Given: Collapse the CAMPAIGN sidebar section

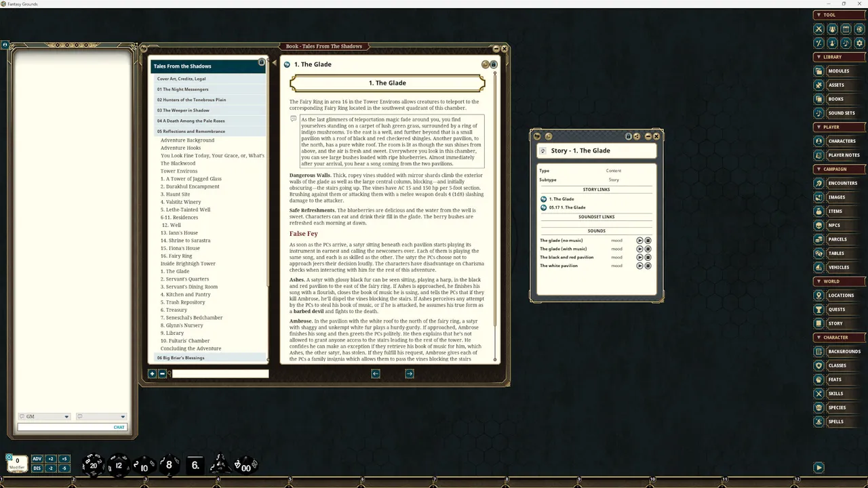Looking at the screenshot, I should 840,169.
